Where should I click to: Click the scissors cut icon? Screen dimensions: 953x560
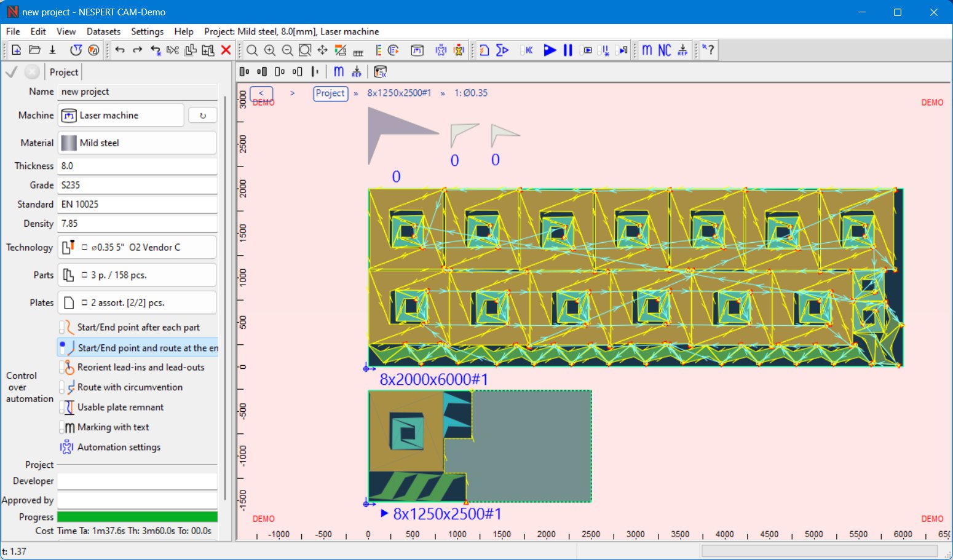click(x=173, y=50)
